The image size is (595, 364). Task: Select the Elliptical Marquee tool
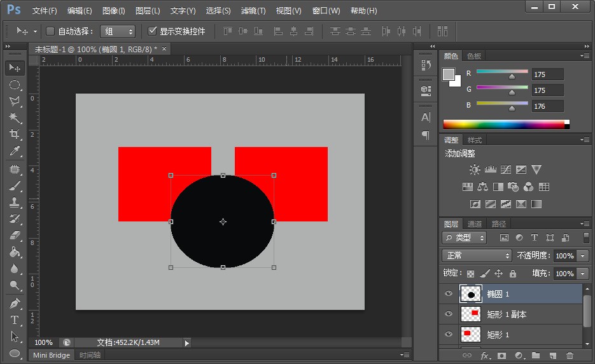click(15, 85)
